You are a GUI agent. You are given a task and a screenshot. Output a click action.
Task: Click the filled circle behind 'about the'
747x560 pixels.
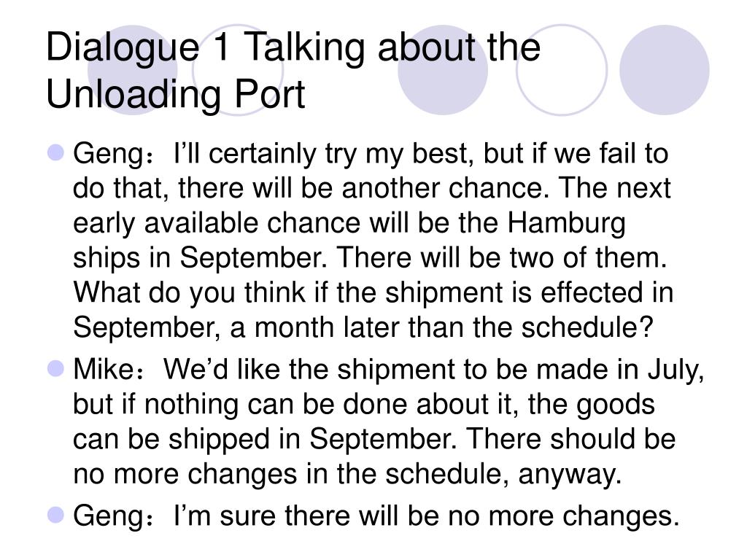pyautogui.click(x=443, y=69)
